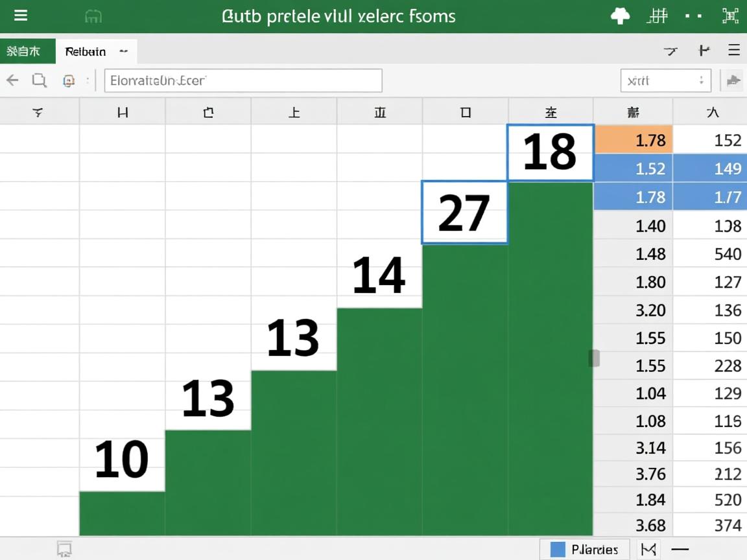Click the focus frame icon at top right
Screen dimensions: 747x560
(x=730, y=16)
